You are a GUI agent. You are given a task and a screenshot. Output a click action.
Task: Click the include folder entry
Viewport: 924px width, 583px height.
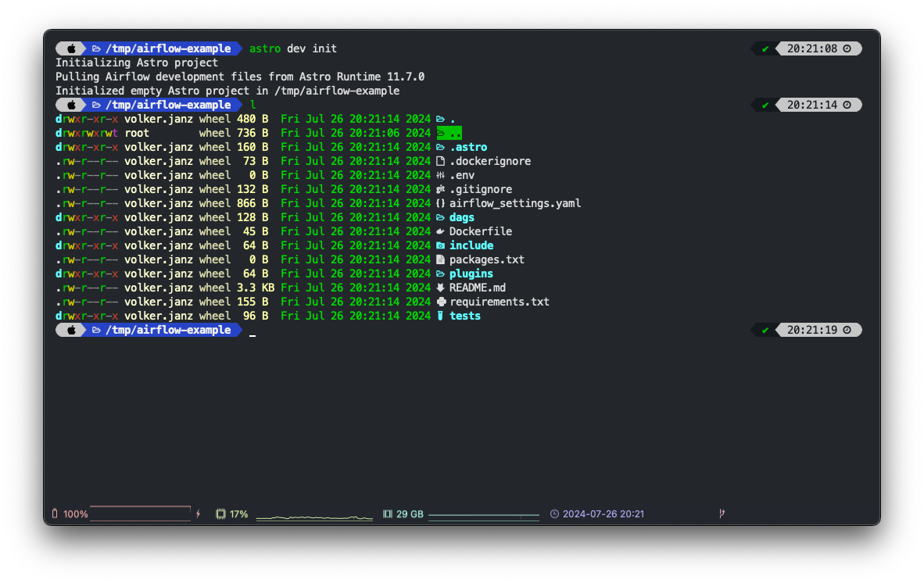471,245
